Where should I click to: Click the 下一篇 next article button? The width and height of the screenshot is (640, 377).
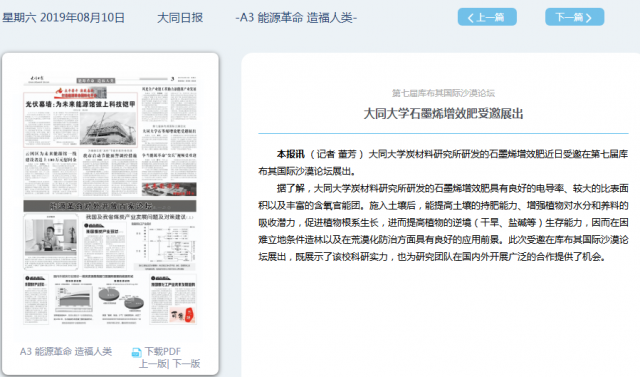point(574,17)
